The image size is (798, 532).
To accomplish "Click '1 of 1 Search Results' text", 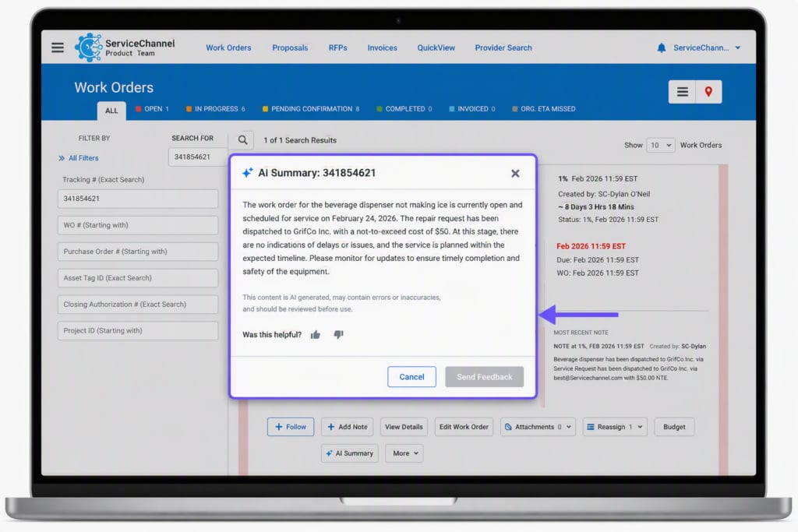I will (300, 140).
